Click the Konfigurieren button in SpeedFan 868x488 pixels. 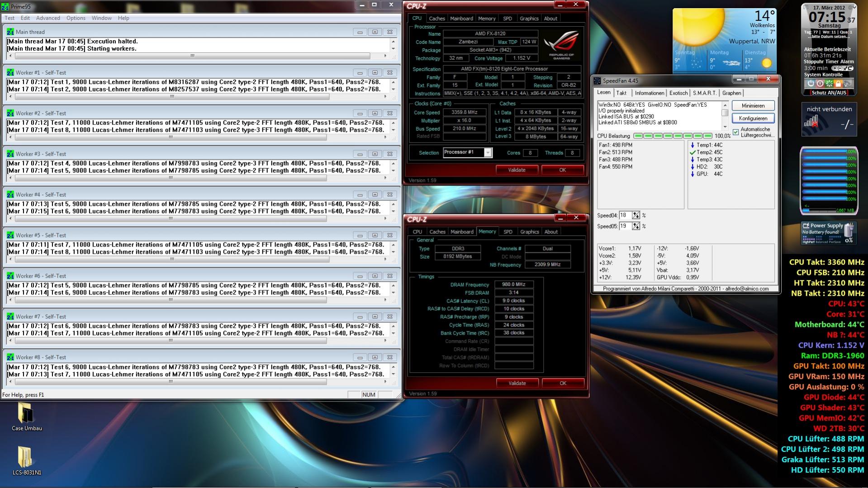point(753,118)
